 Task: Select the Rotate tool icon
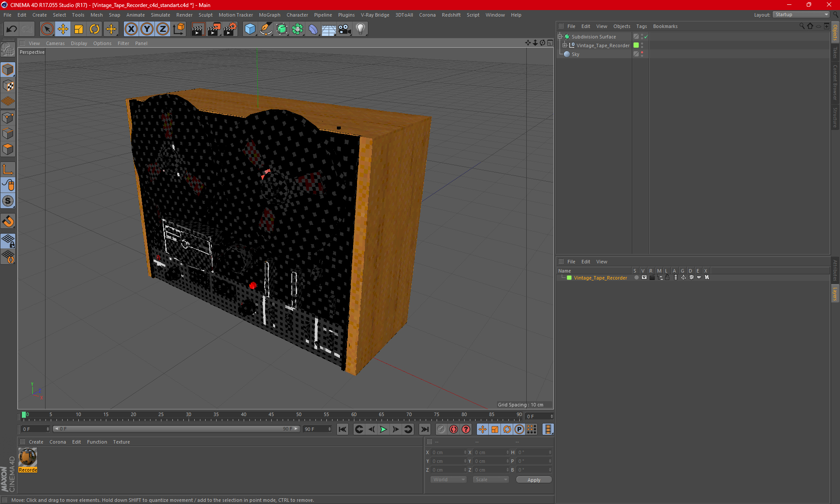(94, 29)
